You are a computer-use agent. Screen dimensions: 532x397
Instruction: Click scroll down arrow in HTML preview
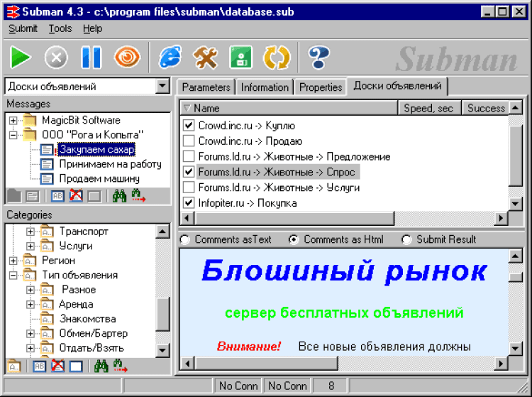[516, 348]
